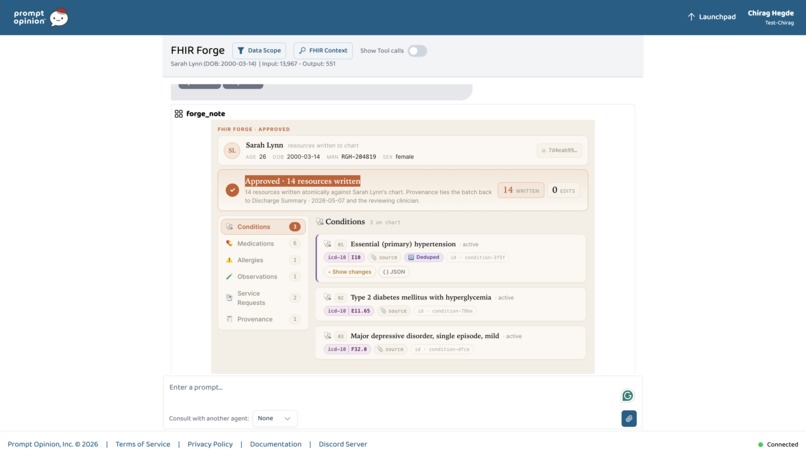Select the Observations tab
Viewport: 806px width, 458px height.
(263, 277)
